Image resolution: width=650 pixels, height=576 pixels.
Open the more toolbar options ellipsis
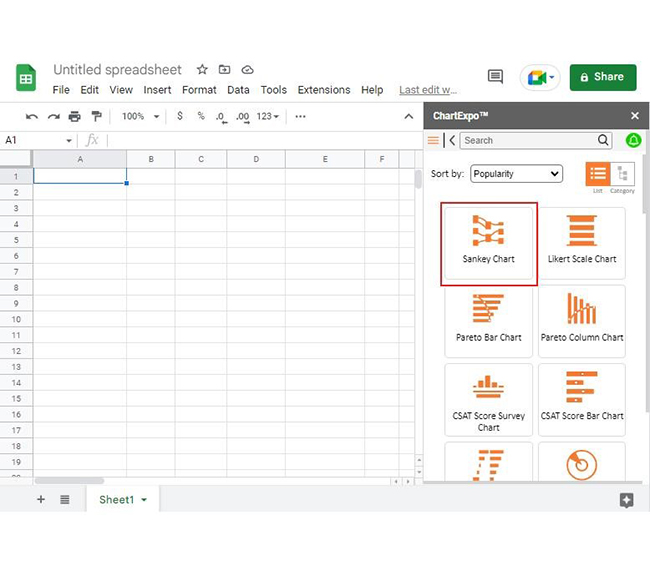tap(301, 117)
